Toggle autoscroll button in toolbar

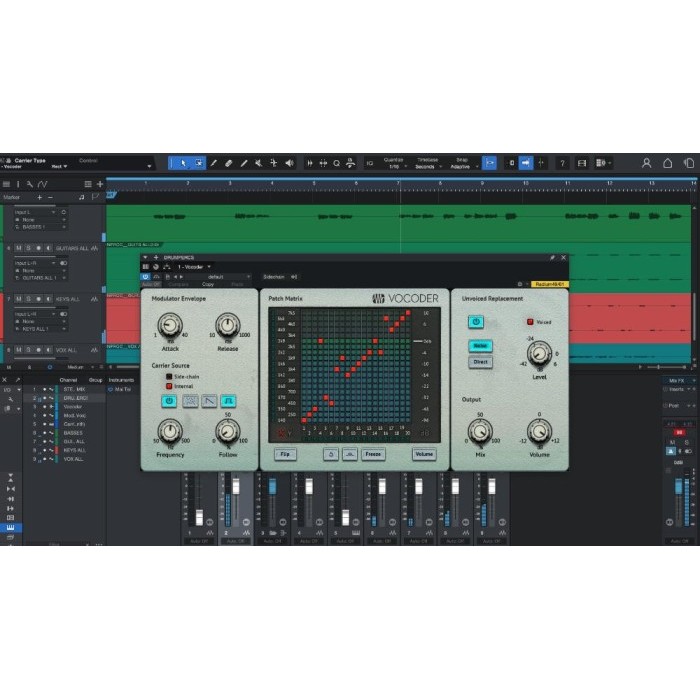click(x=526, y=163)
